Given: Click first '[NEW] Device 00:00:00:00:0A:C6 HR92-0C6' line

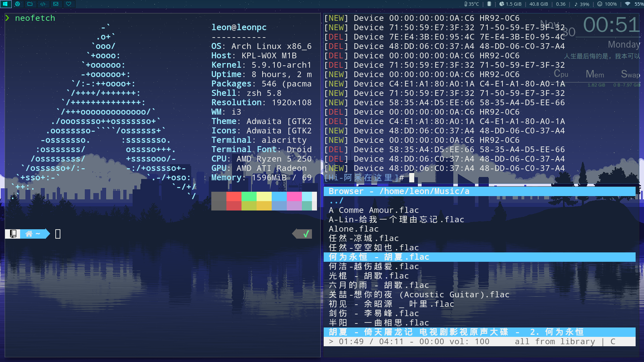Looking at the screenshot, I should [x=422, y=18].
